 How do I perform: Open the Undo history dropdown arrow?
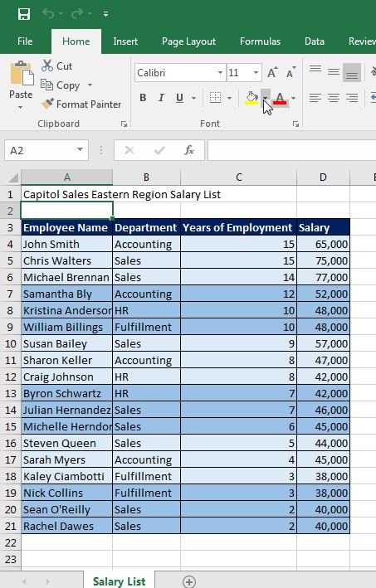[61, 14]
